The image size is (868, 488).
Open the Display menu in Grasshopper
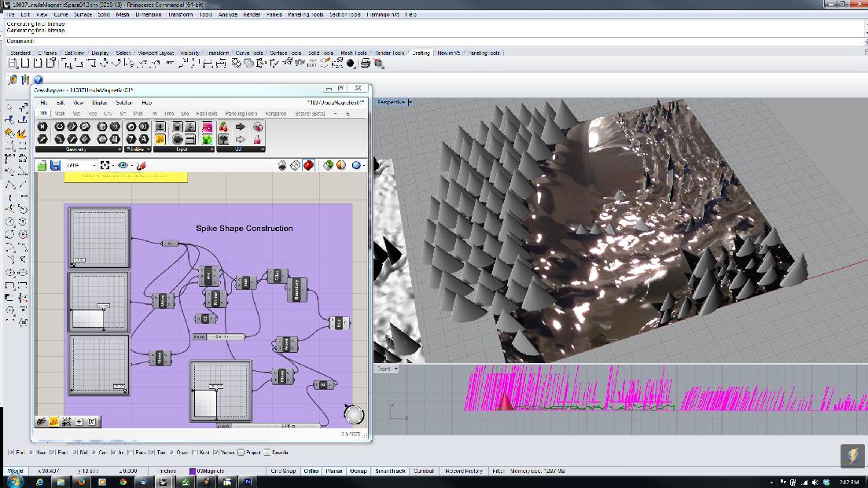point(100,103)
